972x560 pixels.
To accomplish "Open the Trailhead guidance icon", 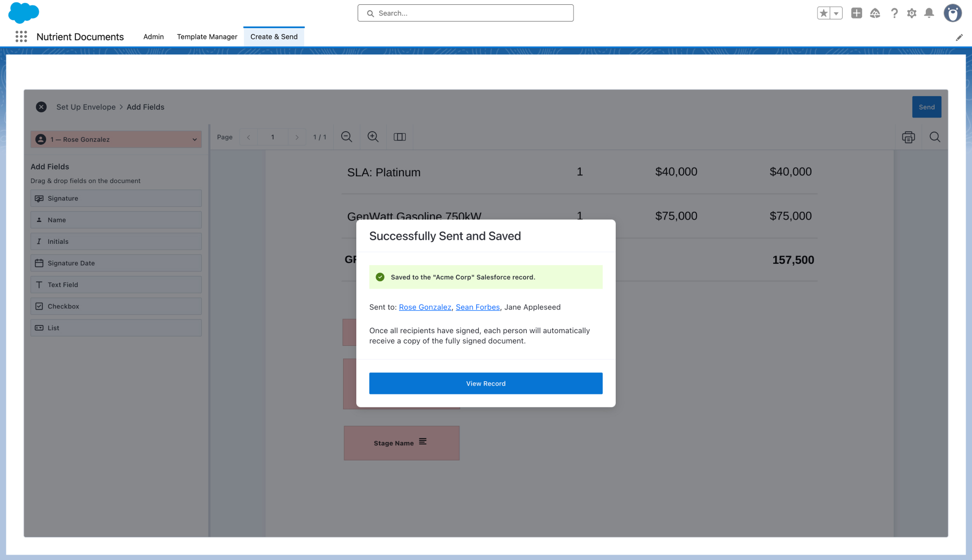I will click(x=875, y=13).
